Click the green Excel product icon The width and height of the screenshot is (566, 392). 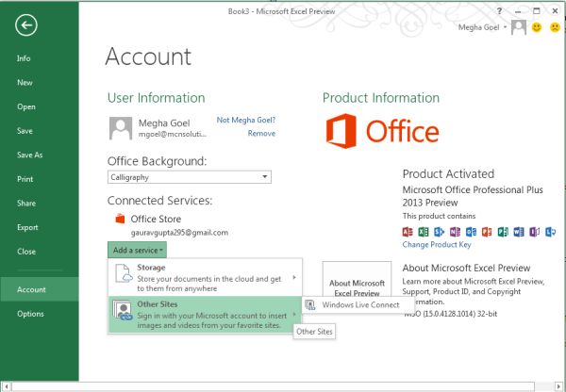click(x=424, y=231)
